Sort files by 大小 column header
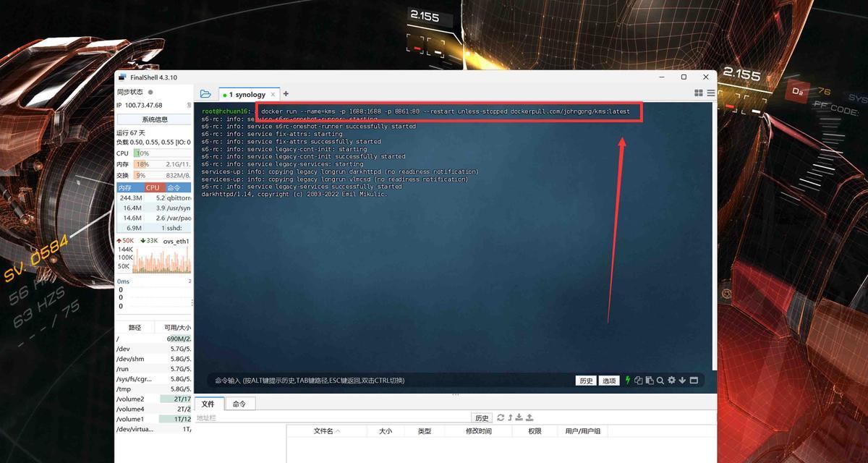The width and height of the screenshot is (868, 463). (x=386, y=431)
